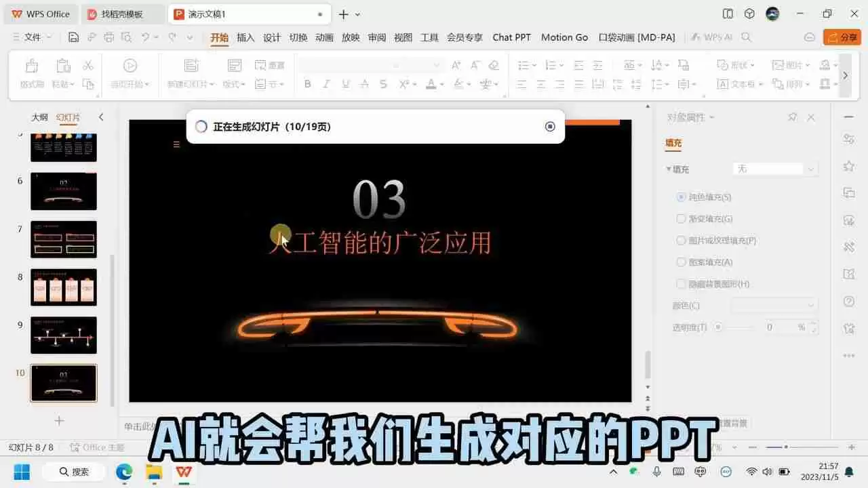Select slide 7 thumbnail in sidebar

63,239
